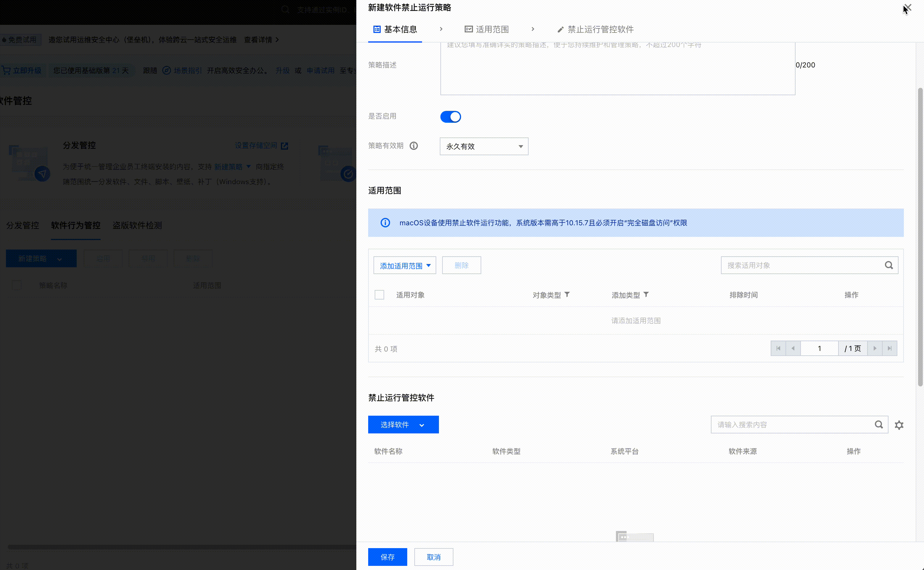This screenshot has height=570, width=924.
Task: Click the 取消 button
Action: pos(434,557)
